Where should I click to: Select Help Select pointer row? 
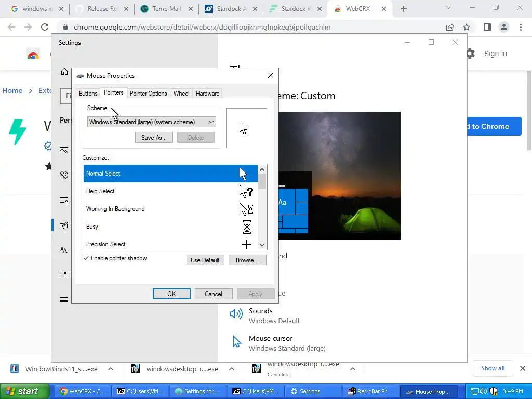170,191
